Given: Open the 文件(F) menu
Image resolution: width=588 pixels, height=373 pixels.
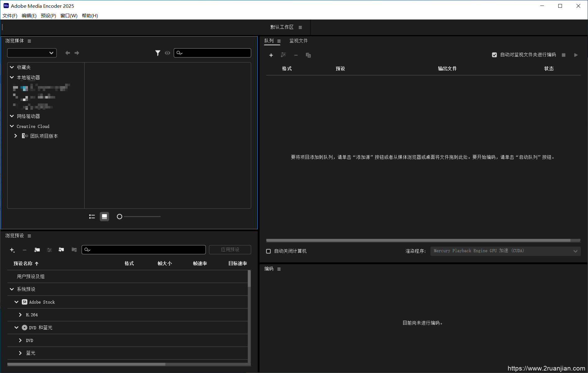Looking at the screenshot, I should pyautogui.click(x=10, y=16).
